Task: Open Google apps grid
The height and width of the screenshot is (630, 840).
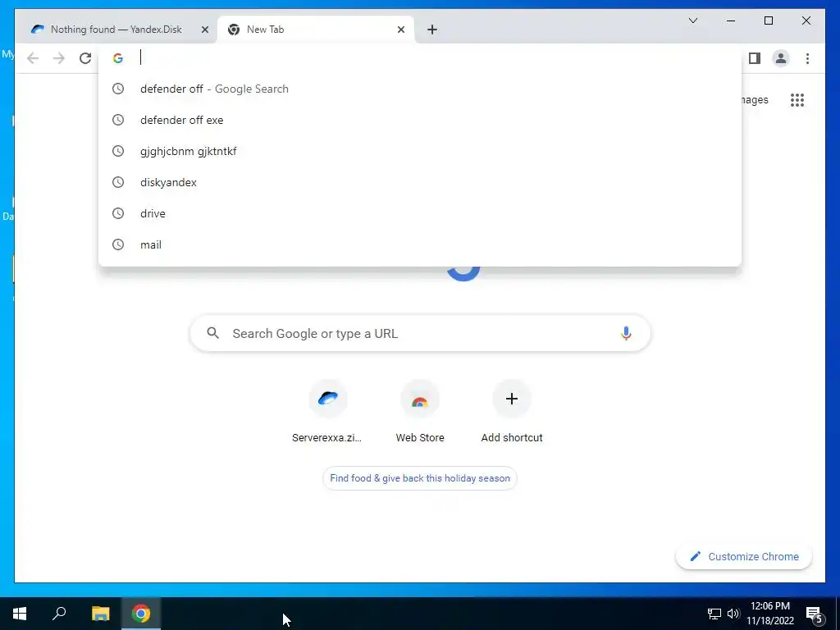Action: point(797,99)
